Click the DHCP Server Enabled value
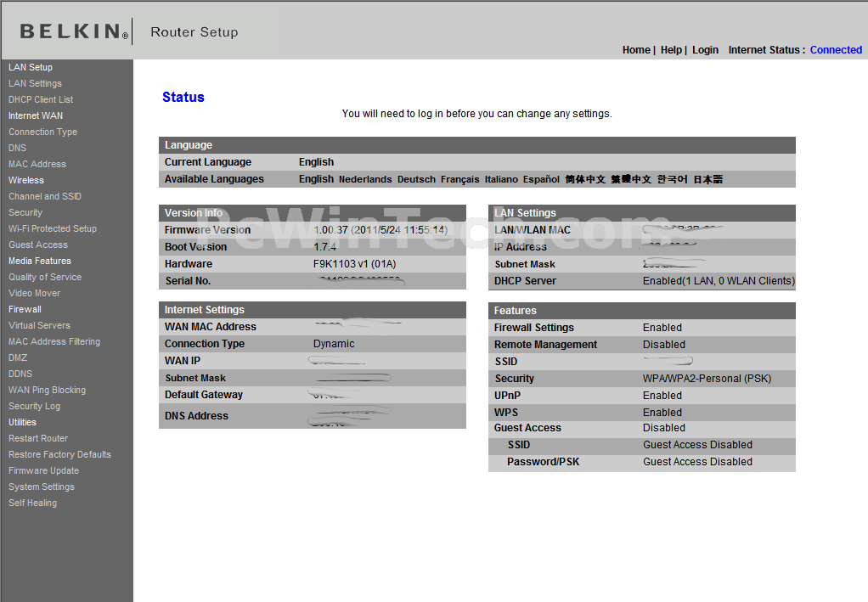 (x=719, y=281)
